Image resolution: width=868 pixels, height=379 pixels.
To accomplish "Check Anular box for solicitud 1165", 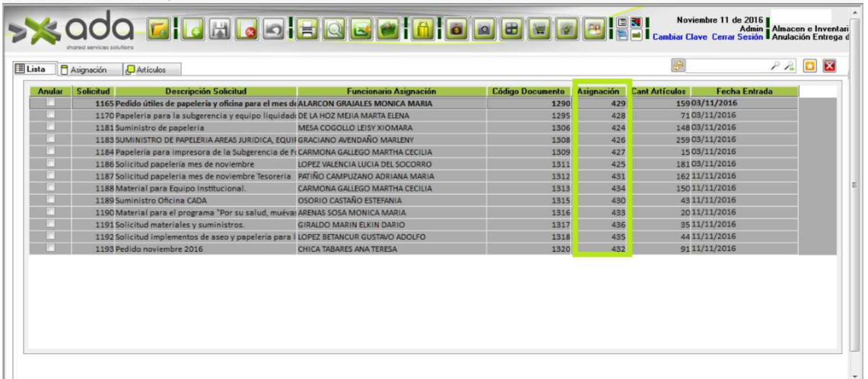I will 50,102.
